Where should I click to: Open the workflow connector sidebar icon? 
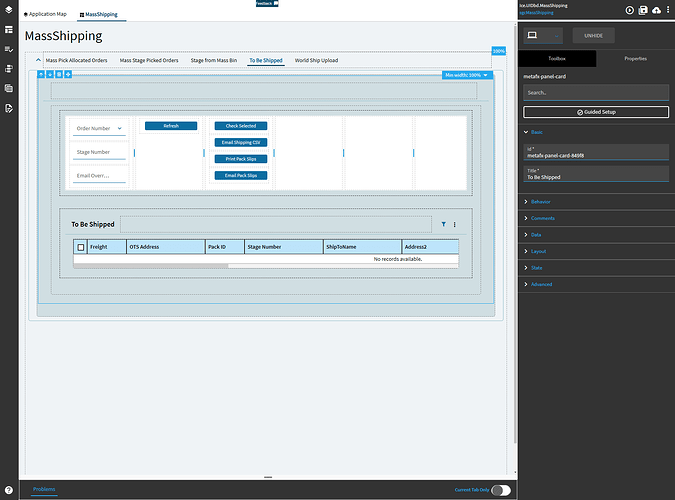pyautogui.click(x=9, y=69)
